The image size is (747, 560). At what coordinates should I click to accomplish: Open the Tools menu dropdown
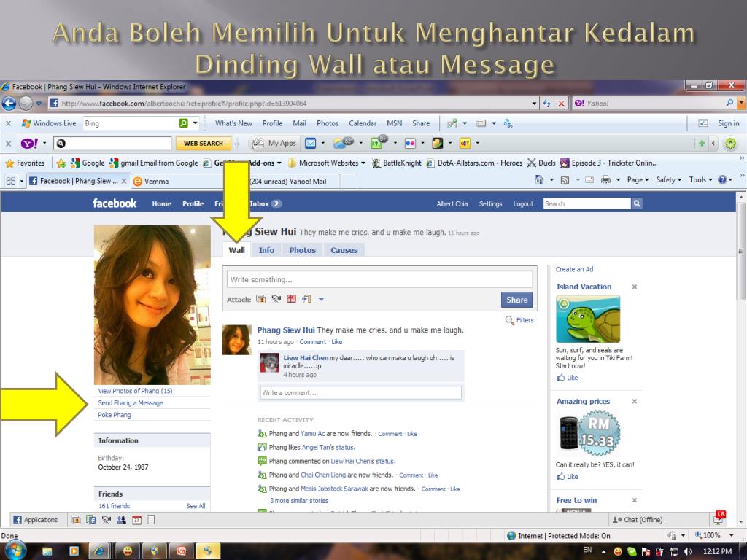700,180
